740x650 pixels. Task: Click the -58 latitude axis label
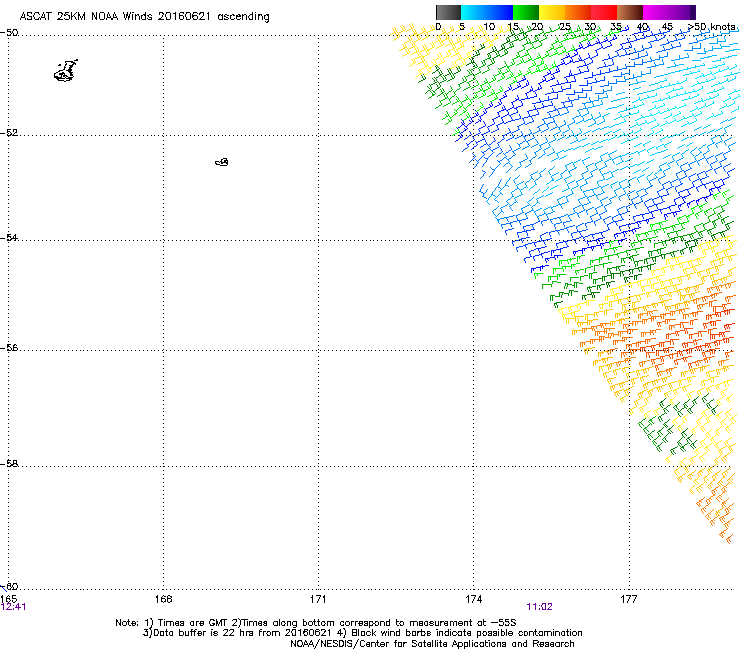pyautogui.click(x=9, y=464)
